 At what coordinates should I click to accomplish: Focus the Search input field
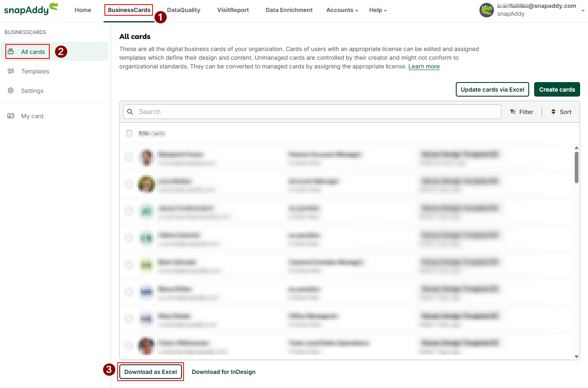[x=312, y=112]
